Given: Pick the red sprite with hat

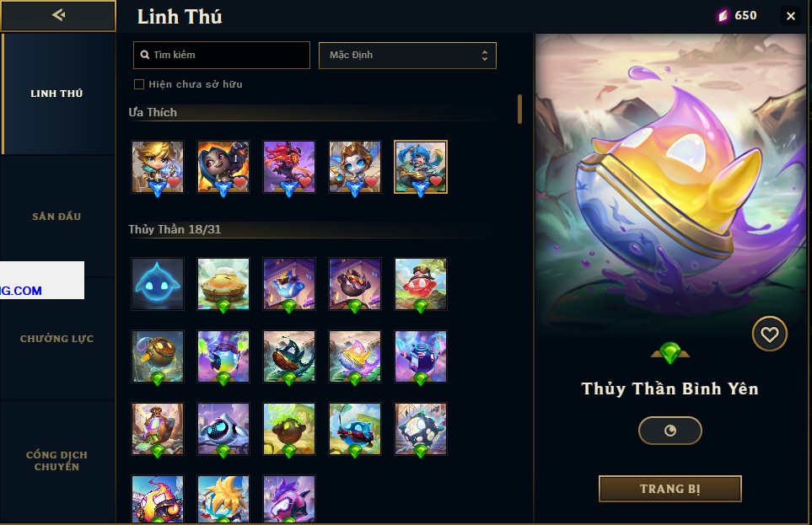Looking at the screenshot, I should (421, 284).
